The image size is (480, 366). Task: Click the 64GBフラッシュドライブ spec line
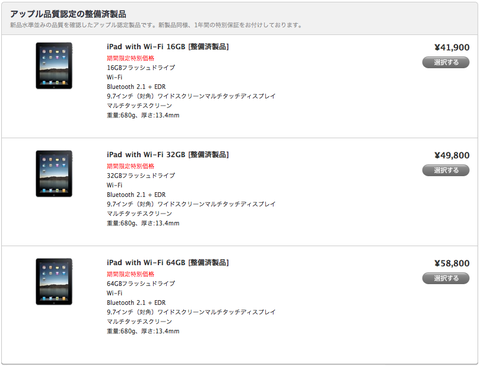coord(141,284)
